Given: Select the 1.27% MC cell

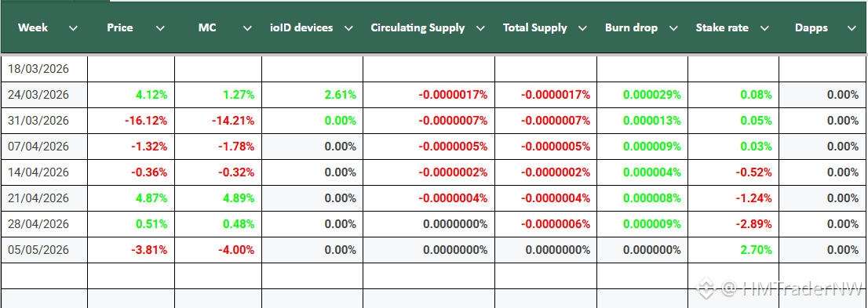Looking at the screenshot, I should tap(218, 95).
